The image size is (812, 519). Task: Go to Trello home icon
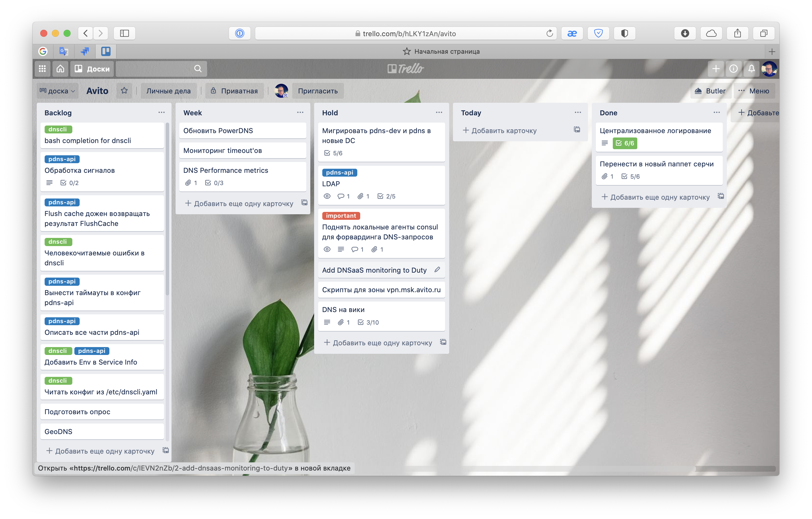tap(60, 69)
